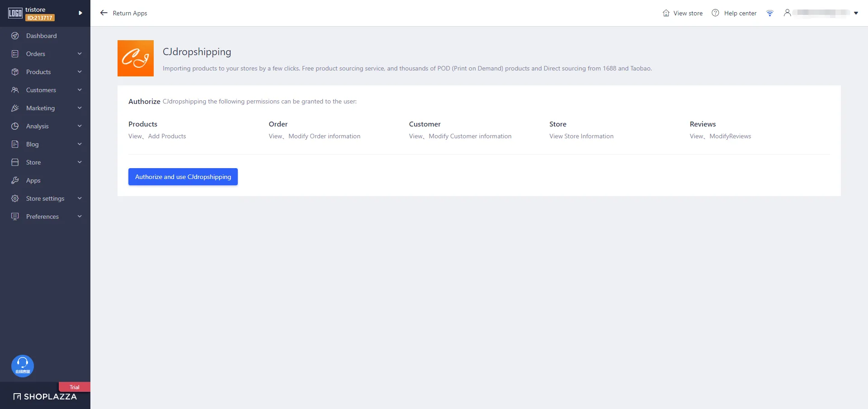Expand the Store settings chevron

(x=80, y=198)
